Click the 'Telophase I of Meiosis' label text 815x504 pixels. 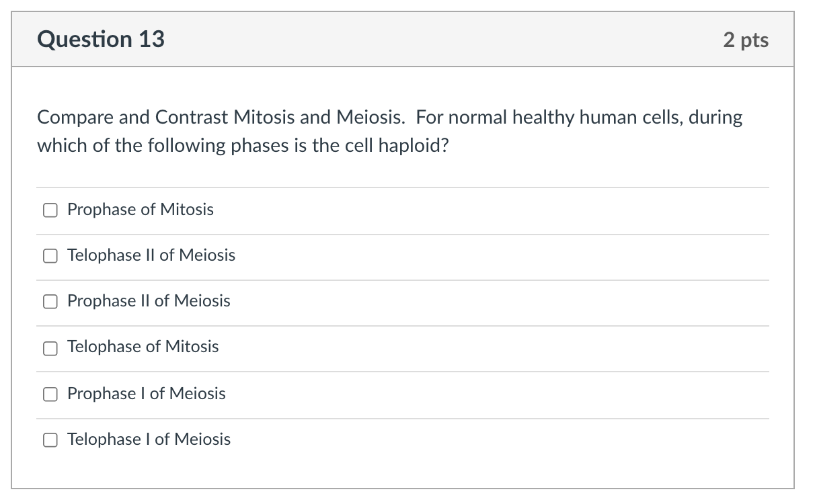coord(149,439)
